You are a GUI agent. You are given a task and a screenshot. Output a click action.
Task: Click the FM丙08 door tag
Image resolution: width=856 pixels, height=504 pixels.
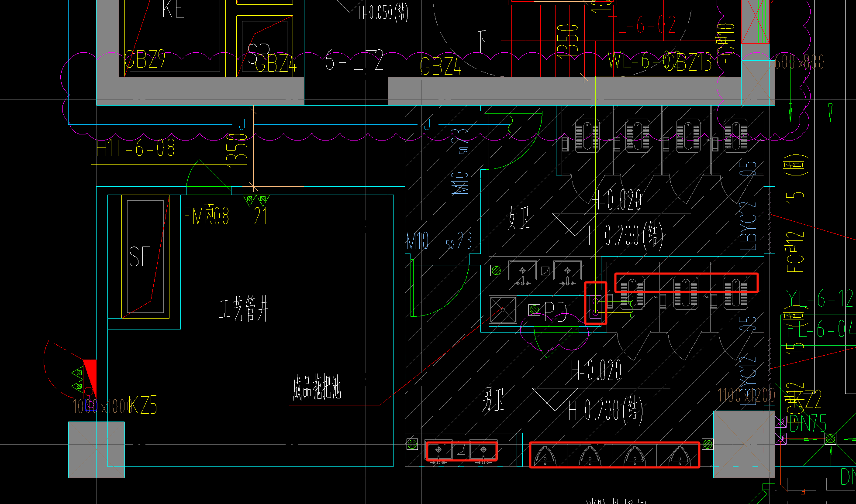(x=206, y=216)
